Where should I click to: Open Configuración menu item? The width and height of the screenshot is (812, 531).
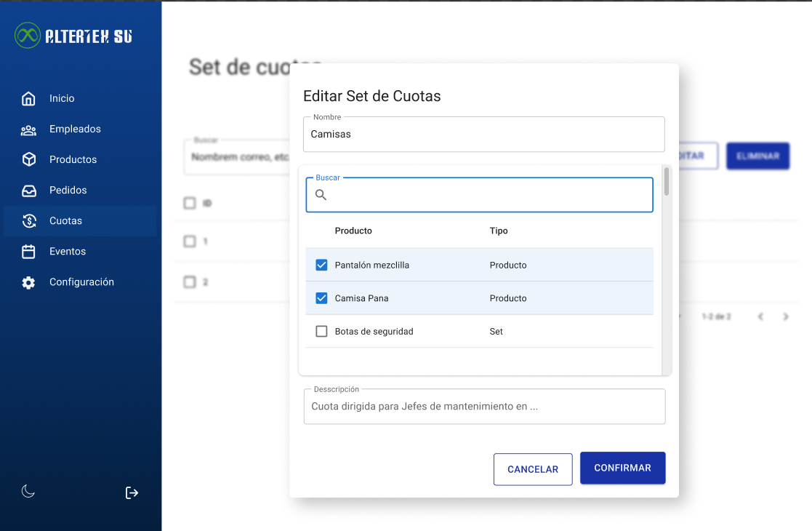click(x=80, y=282)
